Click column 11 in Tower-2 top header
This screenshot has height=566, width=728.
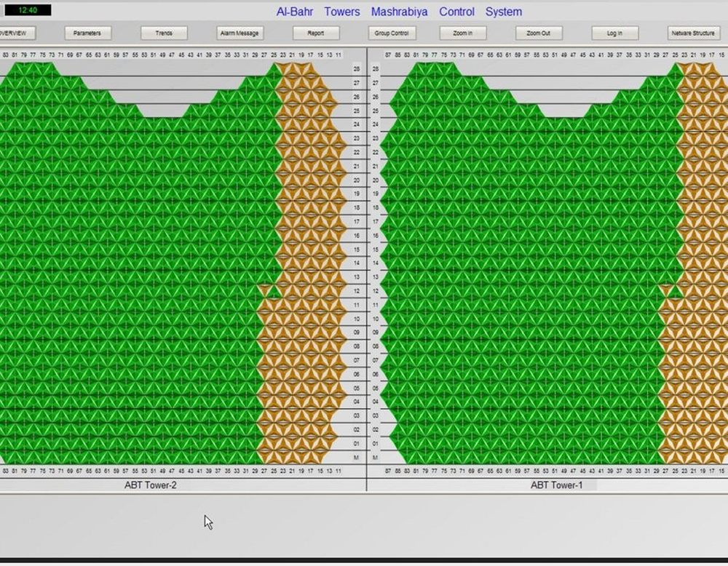point(339,55)
